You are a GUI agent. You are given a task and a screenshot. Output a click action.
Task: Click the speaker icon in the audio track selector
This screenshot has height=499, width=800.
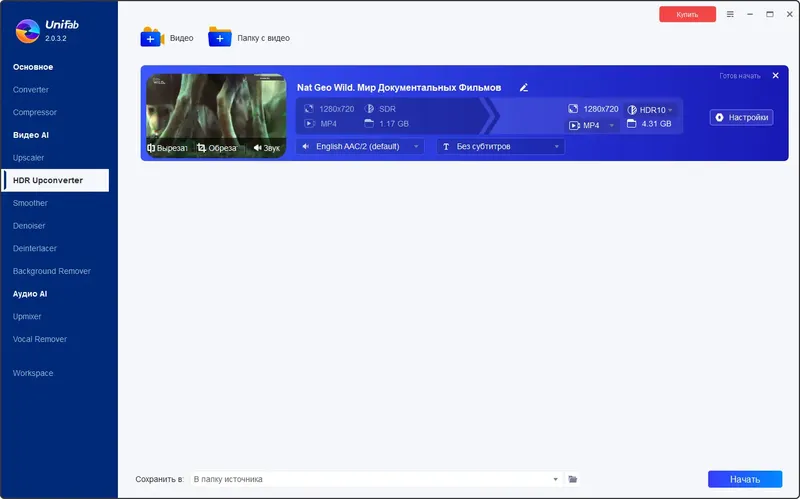pos(306,146)
